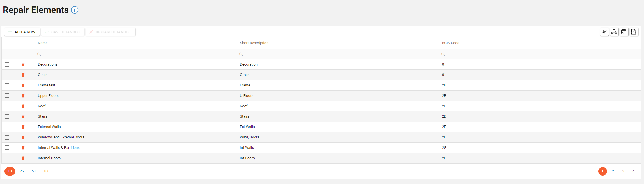The image size is (644, 184).
Task: Select the Upper Floors row checkbox
Action: tap(7, 96)
